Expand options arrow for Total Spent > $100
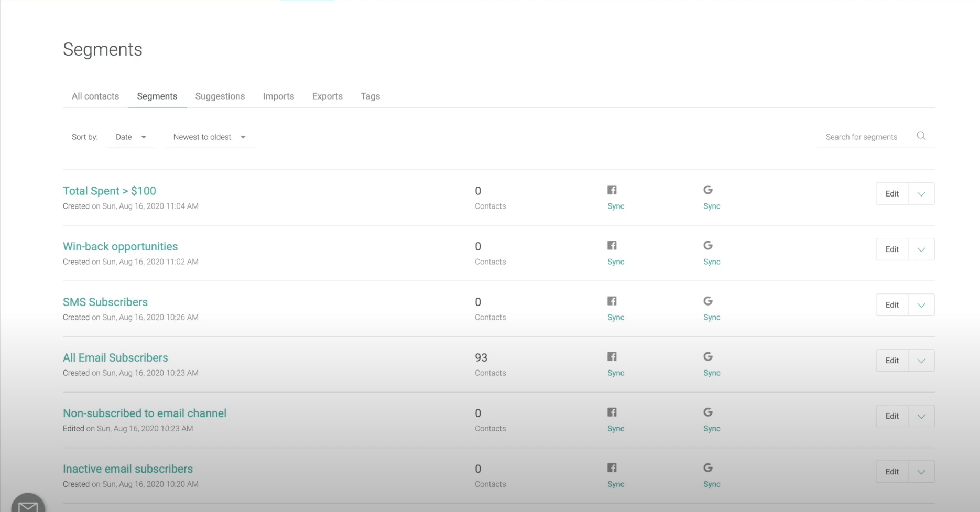980x512 pixels. pos(921,194)
